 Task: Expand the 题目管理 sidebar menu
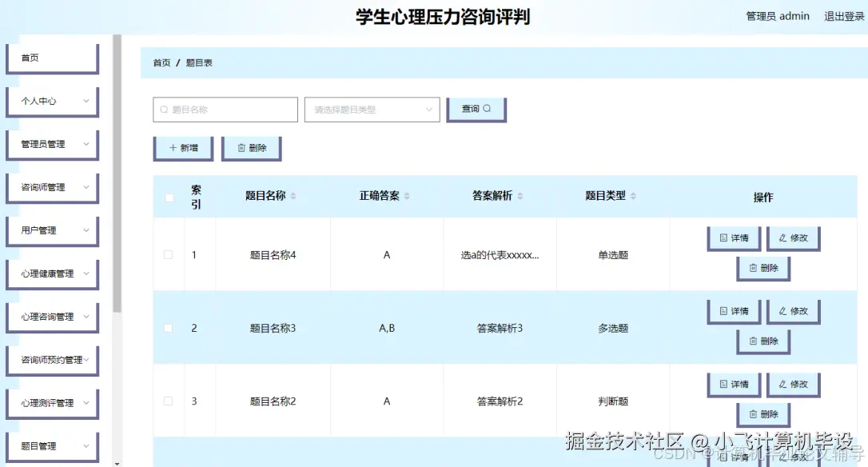pos(53,446)
